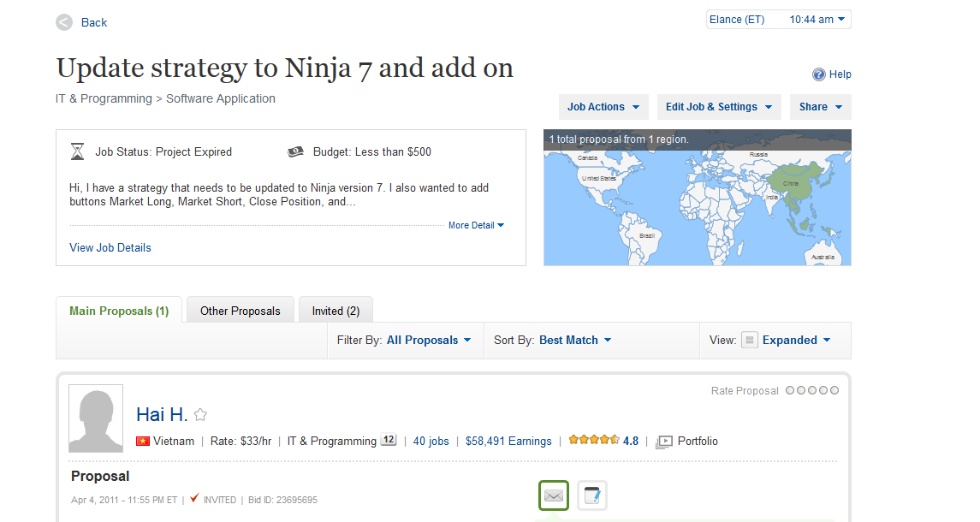
Task: Open the Job Actions dropdown
Action: tap(603, 107)
